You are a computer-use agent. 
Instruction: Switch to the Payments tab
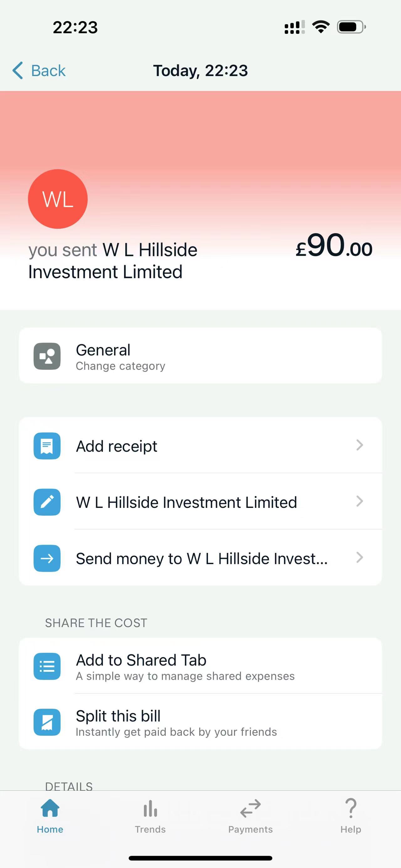[250, 815]
